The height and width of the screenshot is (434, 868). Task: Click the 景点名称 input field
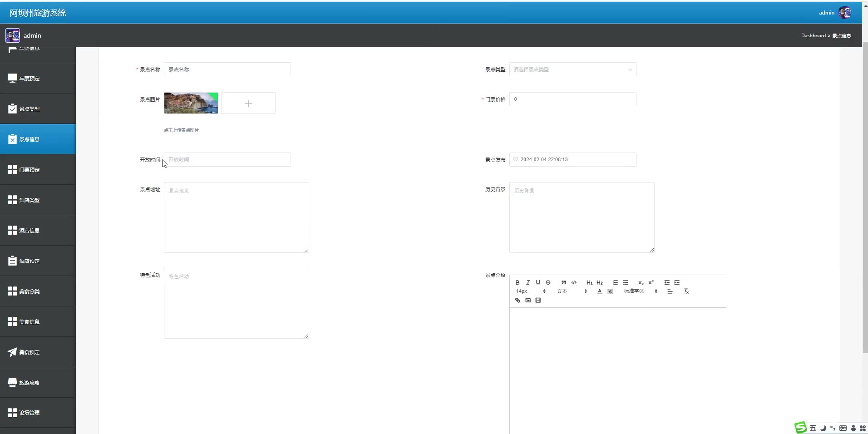pyautogui.click(x=227, y=69)
